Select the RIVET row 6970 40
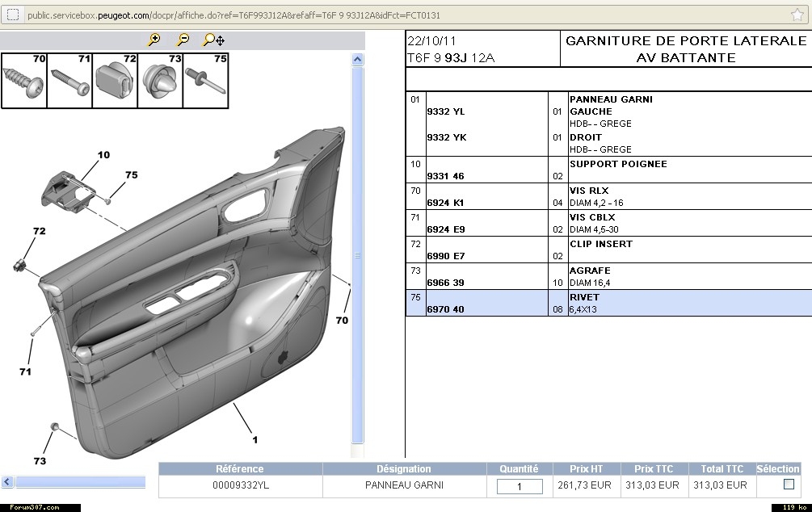Image resolution: width=812 pixels, height=512 pixels. (x=445, y=309)
